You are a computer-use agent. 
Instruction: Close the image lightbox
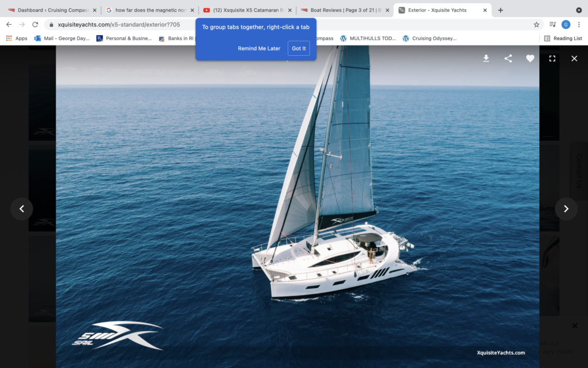pos(574,59)
